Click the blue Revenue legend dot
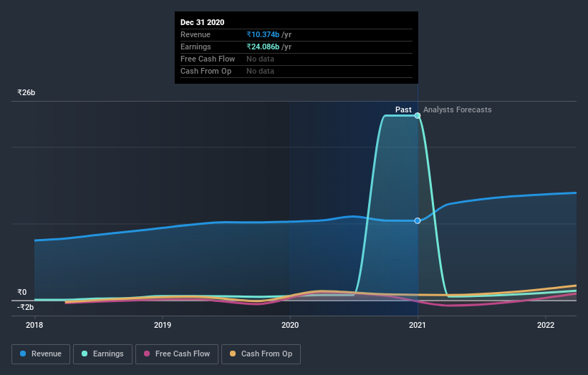 (23, 354)
